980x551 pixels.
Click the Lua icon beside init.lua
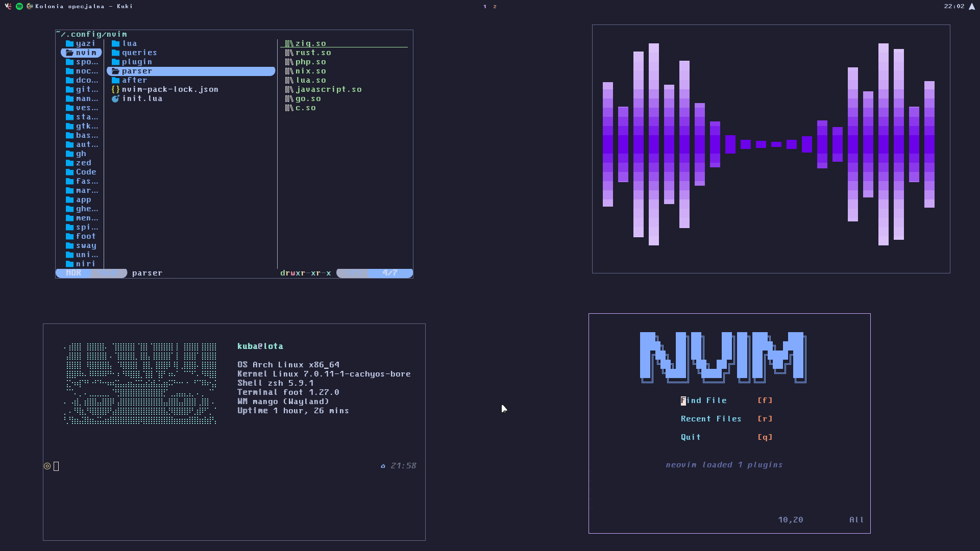click(x=115, y=98)
